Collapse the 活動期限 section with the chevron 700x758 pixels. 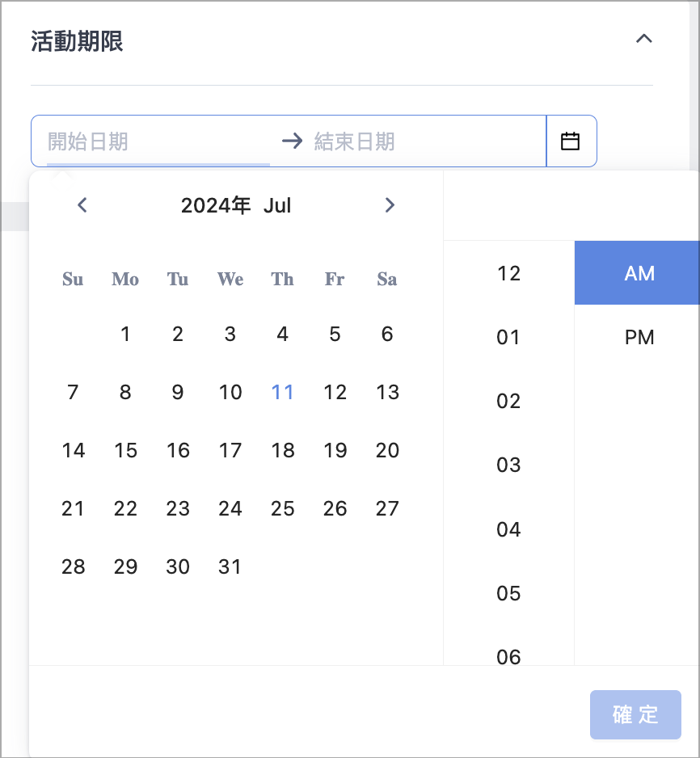point(643,39)
